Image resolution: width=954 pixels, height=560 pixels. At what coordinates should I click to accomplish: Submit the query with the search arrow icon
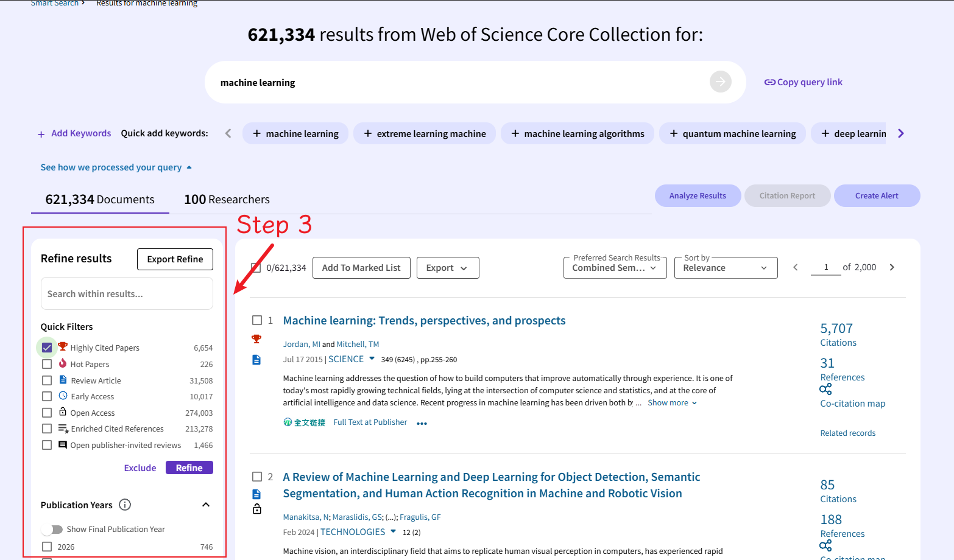(x=720, y=82)
